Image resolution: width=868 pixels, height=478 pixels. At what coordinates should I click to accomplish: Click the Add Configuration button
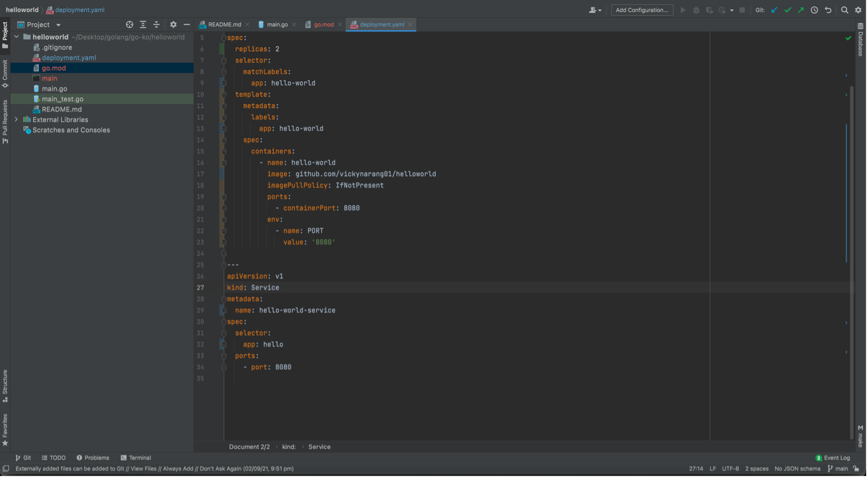(642, 10)
